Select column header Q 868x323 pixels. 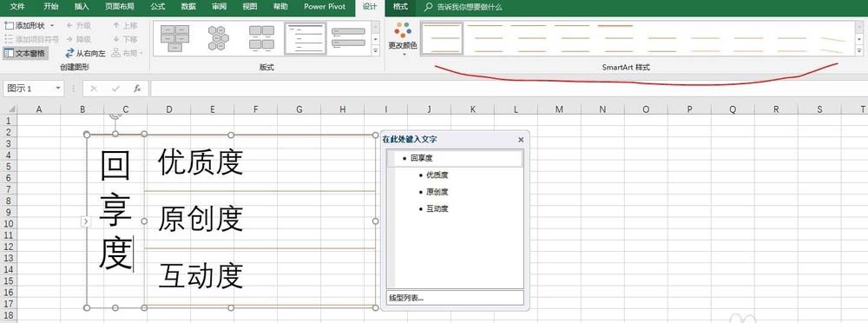(733, 109)
